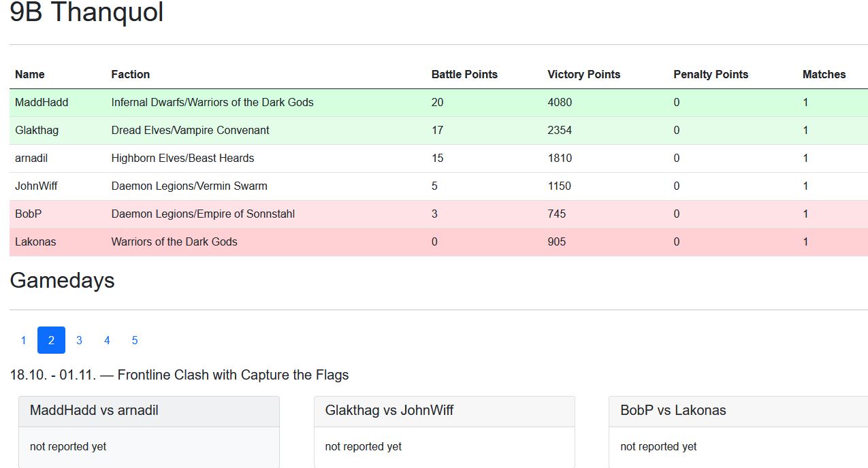Select active gameday page 2
This screenshot has width=868, height=468.
click(51, 340)
